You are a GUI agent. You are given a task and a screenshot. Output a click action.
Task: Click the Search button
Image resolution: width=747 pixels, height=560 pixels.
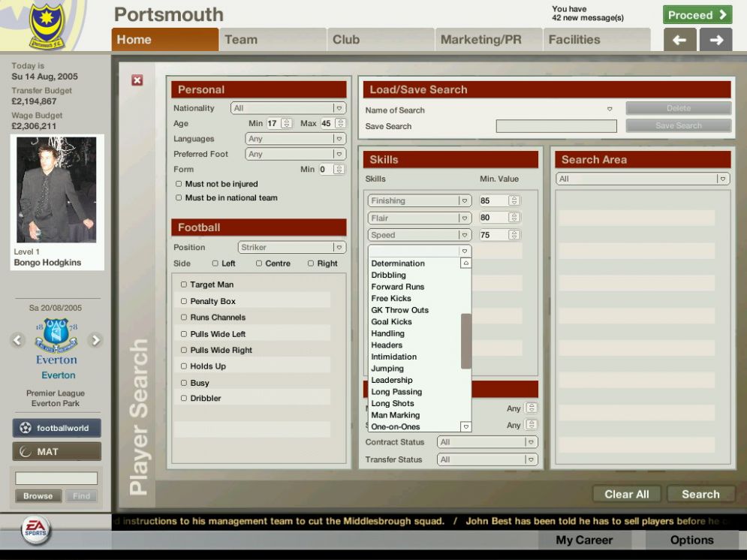pos(700,494)
